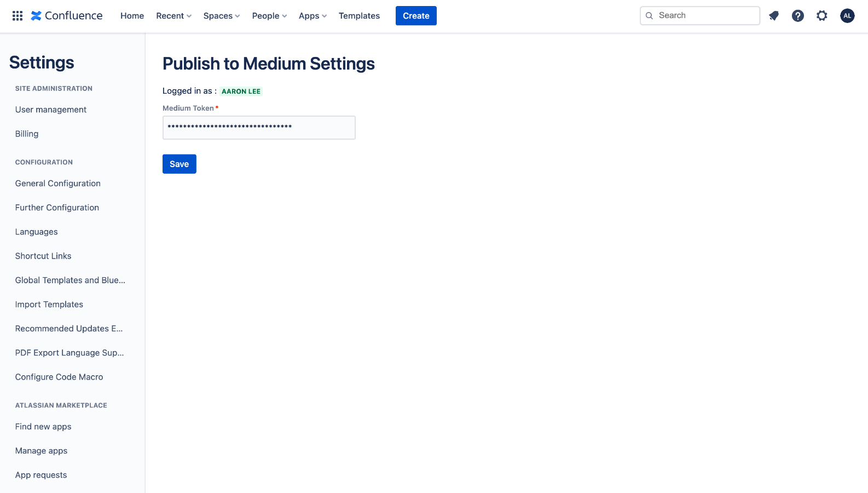Viewport: 868px width, 493px height.
Task: Click the CONFIGURATION section header
Action: (44, 162)
